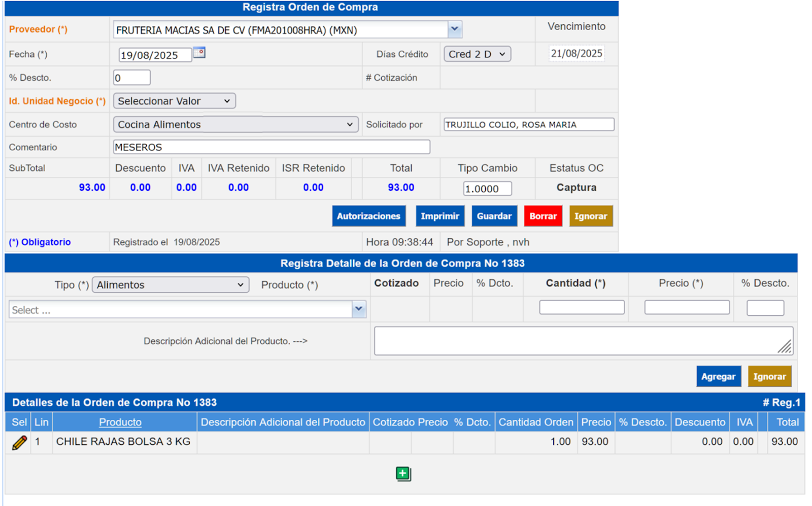Click the pencil edit icon for line 1
Screen dimensions: 812x506
point(19,442)
